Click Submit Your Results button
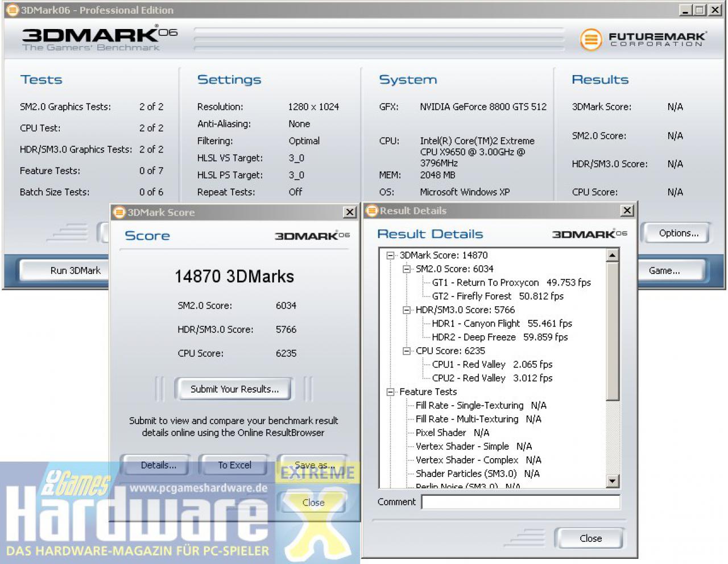728x564 pixels. click(234, 389)
